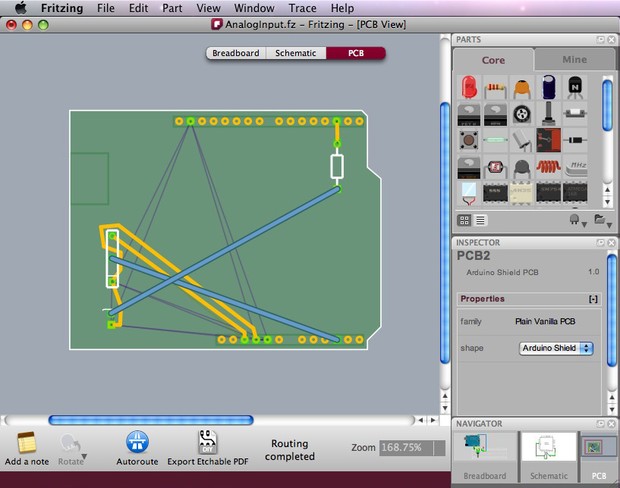Close the INSPECTOR panel

coord(611,242)
